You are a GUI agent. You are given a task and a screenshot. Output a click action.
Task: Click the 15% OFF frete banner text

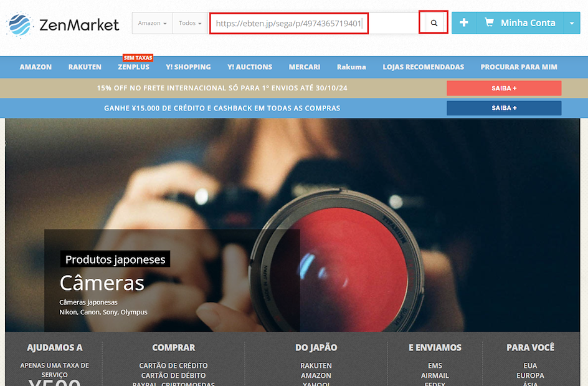[x=222, y=89]
